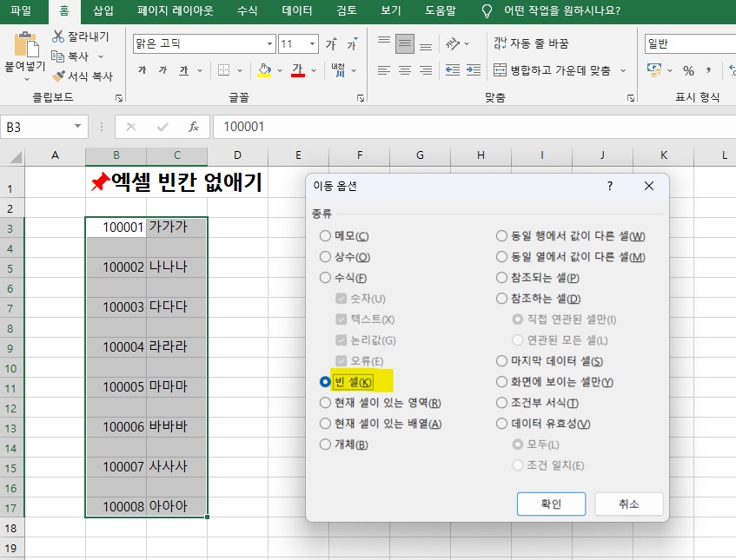736x560 pixels.
Task: Decrease indent
Action: pyautogui.click(x=453, y=70)
